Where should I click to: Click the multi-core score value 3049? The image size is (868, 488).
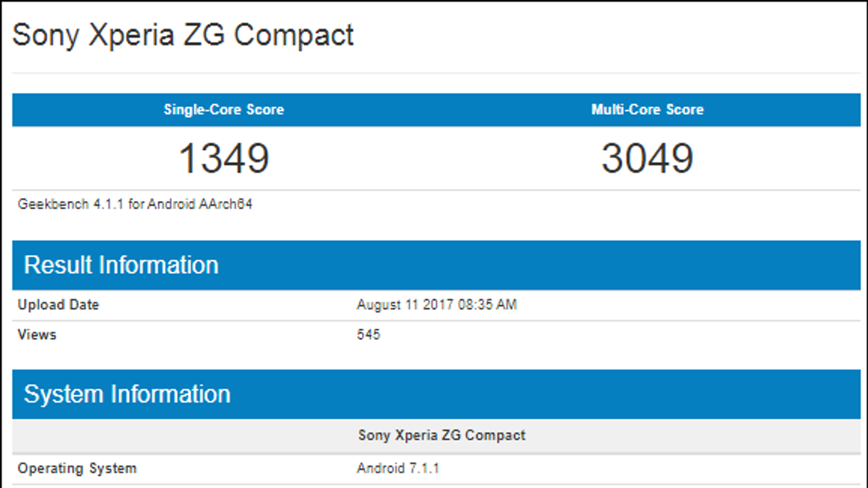(647, 158)
